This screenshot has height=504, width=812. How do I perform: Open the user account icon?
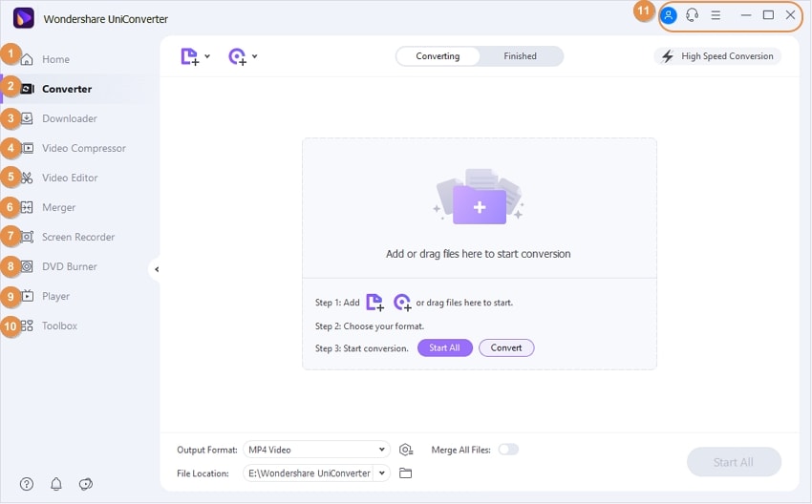click(x=669, y=15)
